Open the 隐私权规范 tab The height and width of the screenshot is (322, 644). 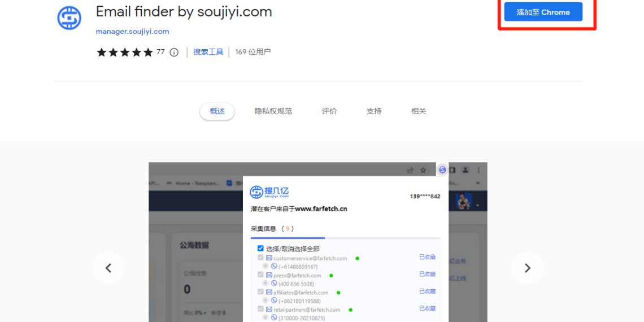(x=273, y=111)
